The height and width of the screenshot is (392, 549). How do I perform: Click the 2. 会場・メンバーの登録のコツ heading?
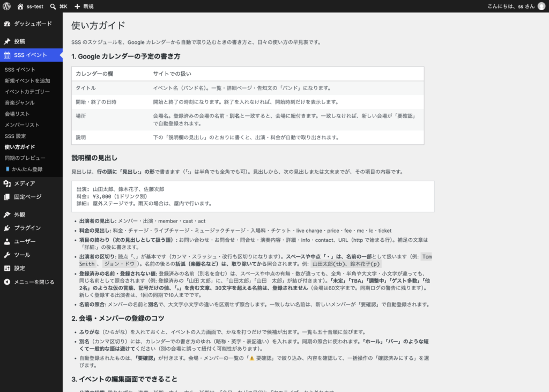pyautogui.click(x=117, y=319)
